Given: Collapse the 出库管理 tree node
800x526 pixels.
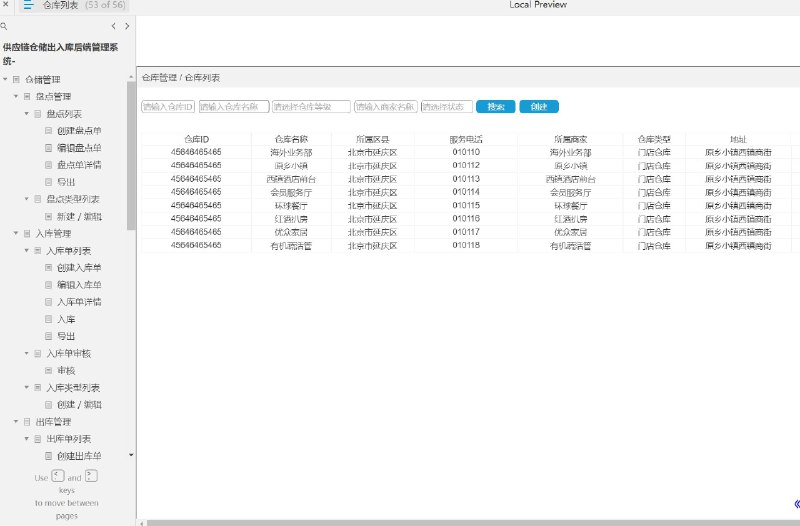Looking at the screenshot, I should point(16,421).
